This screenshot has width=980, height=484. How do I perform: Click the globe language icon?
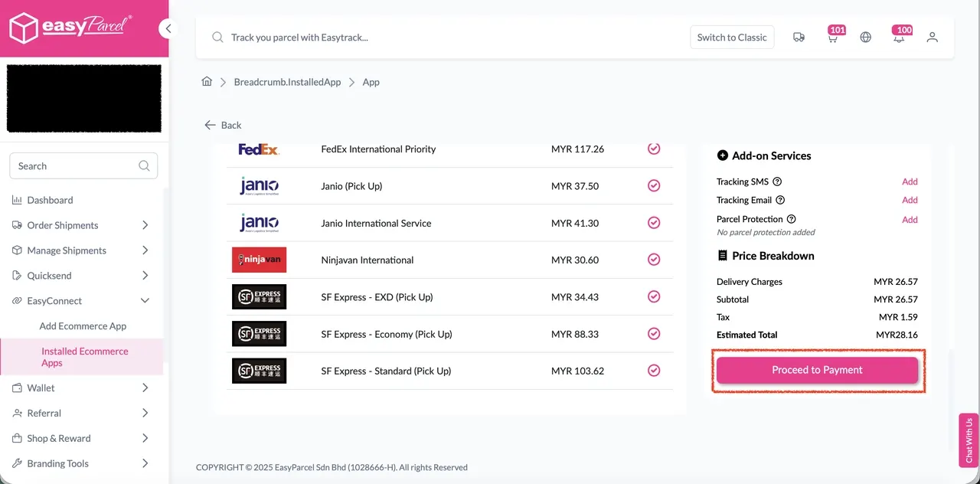(865, 37)
